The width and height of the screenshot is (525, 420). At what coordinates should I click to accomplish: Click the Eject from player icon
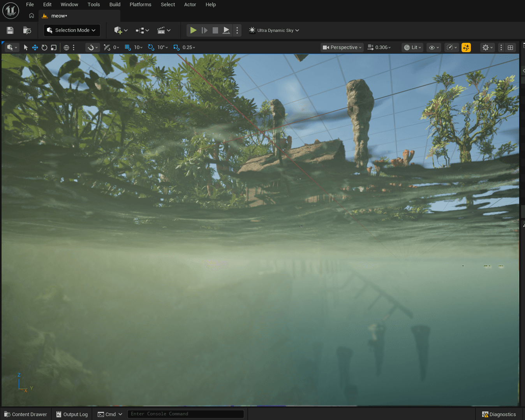[x=226, y=30]
